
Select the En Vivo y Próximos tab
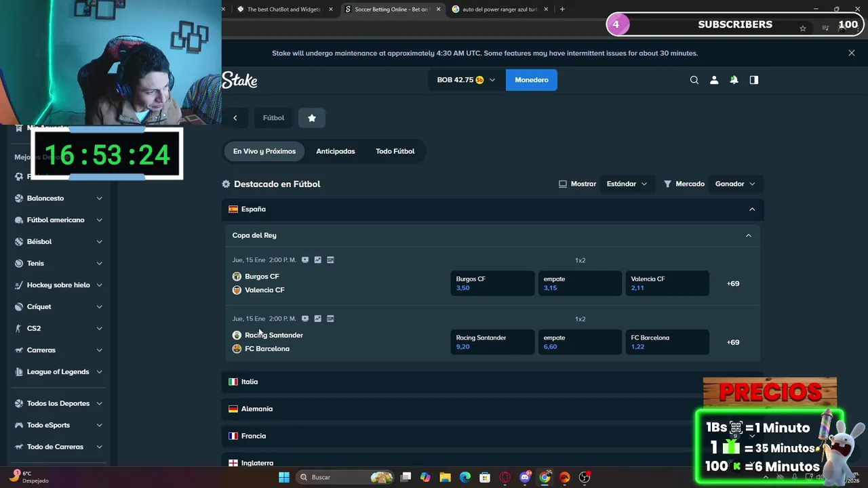tap(264, 151)
